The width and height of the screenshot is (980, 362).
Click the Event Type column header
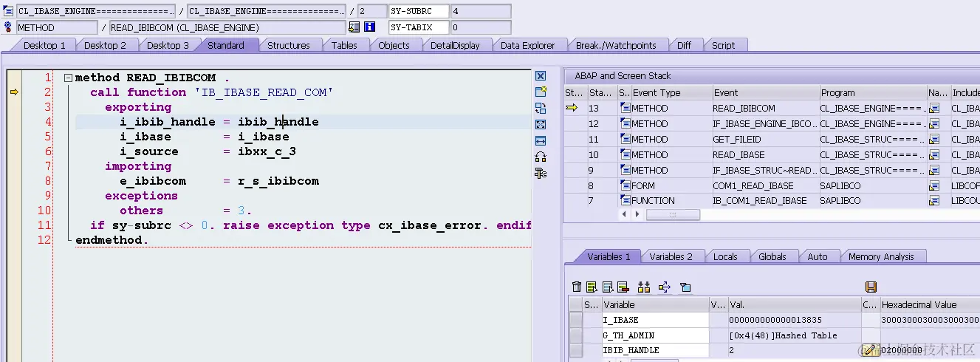click(671, 92)
